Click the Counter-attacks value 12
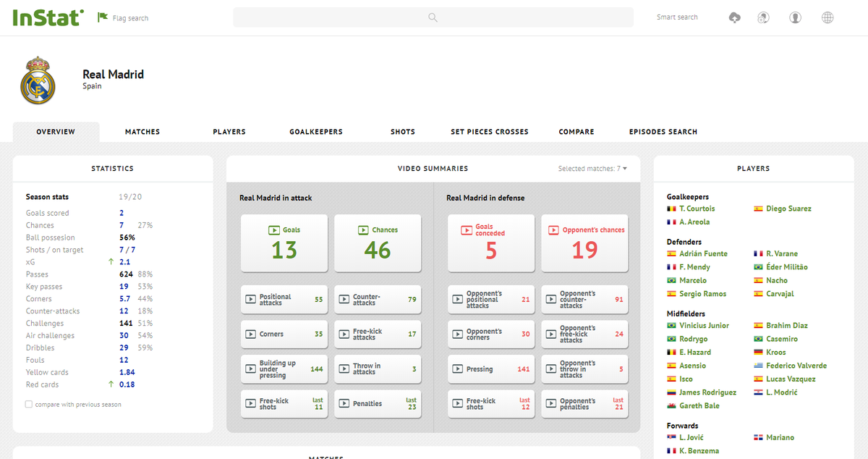868x459 pixels. [124, 311]
